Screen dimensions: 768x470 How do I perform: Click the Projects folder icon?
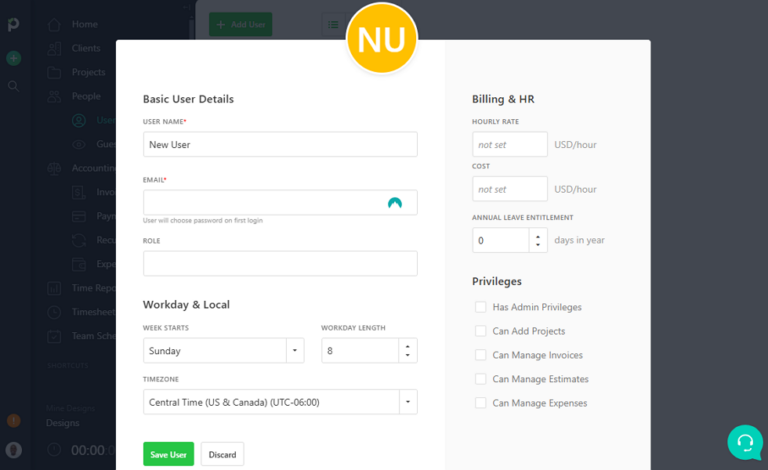[54, 72]
